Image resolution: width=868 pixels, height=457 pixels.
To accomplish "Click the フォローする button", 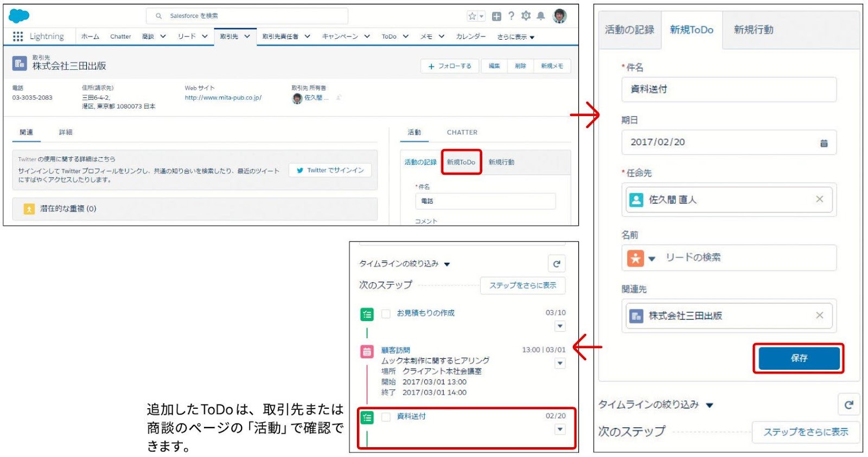I will point(450,66).
